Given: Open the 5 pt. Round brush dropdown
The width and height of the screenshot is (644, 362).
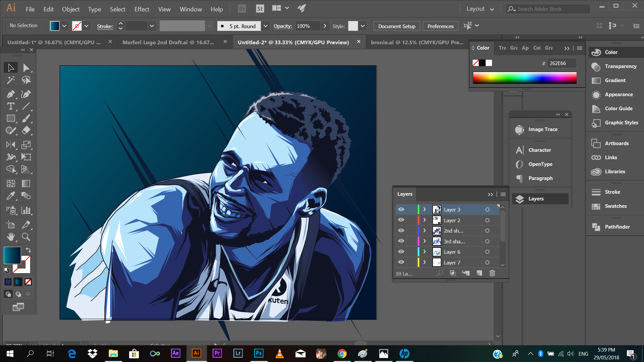Looking at the screenshot, I should click(x=265, y=26).
